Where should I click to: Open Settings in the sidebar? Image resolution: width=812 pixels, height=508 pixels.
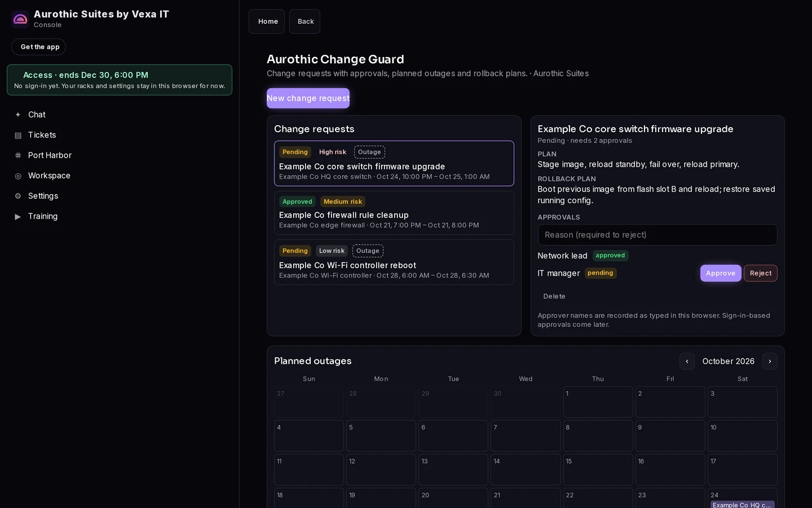point(120,196)
